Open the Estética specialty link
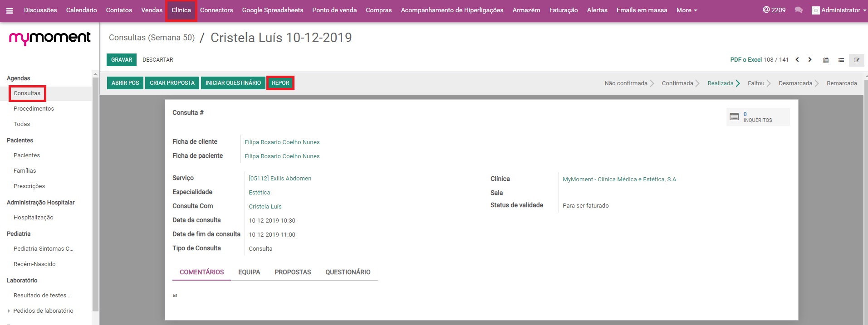 point(260,193)
